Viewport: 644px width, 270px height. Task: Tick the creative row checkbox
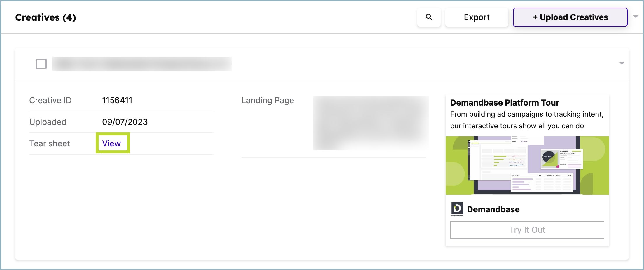coord(41,64)
